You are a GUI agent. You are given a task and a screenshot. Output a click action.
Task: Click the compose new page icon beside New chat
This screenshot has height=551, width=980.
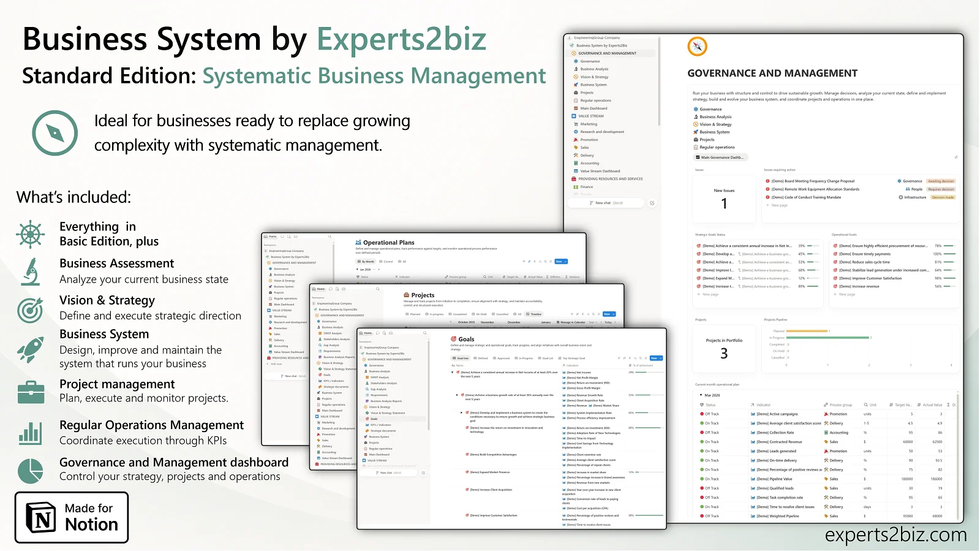[x=652, y=203]
